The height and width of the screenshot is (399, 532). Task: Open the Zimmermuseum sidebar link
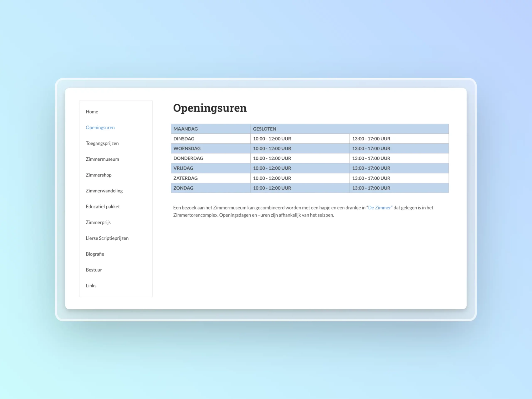[x=102, y=159]
